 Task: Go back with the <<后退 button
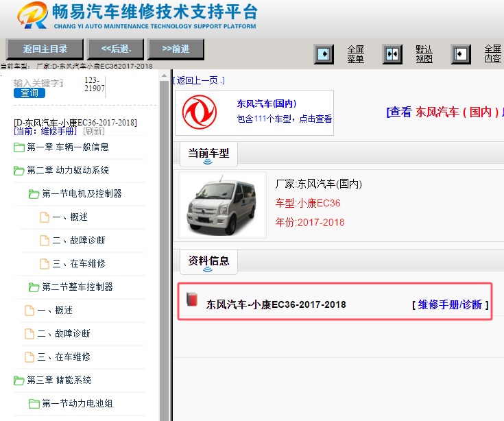pos(116,49)
